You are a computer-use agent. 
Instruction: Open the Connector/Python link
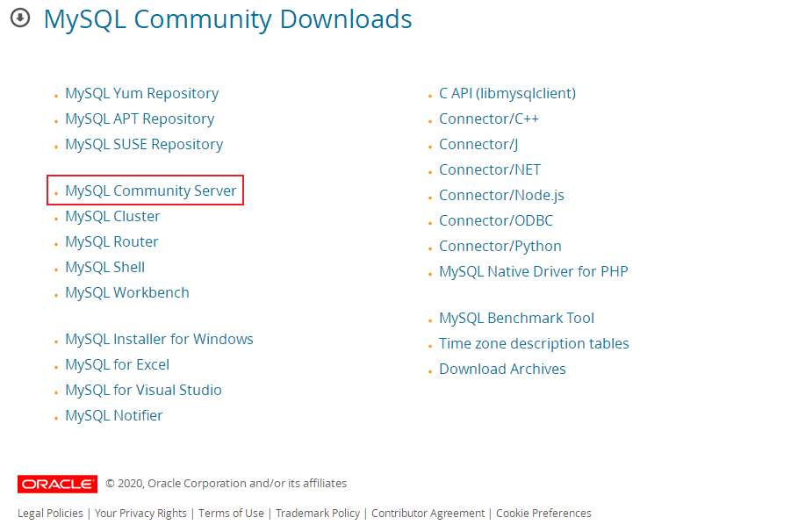point(500,246)
